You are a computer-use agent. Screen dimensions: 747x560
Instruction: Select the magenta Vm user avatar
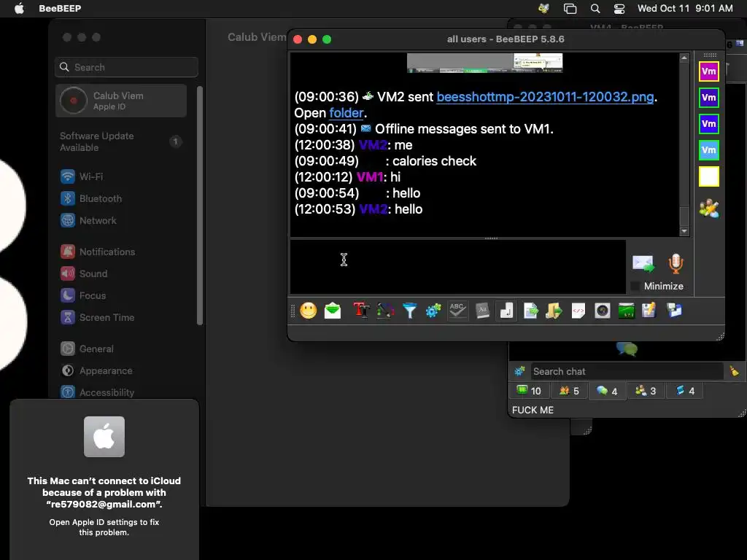pos(709,71)
